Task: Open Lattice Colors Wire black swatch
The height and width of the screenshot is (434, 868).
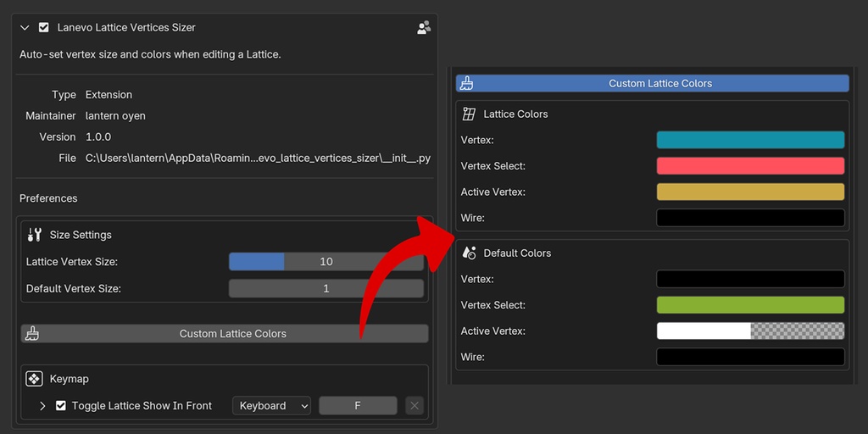Action: (750, 218)
